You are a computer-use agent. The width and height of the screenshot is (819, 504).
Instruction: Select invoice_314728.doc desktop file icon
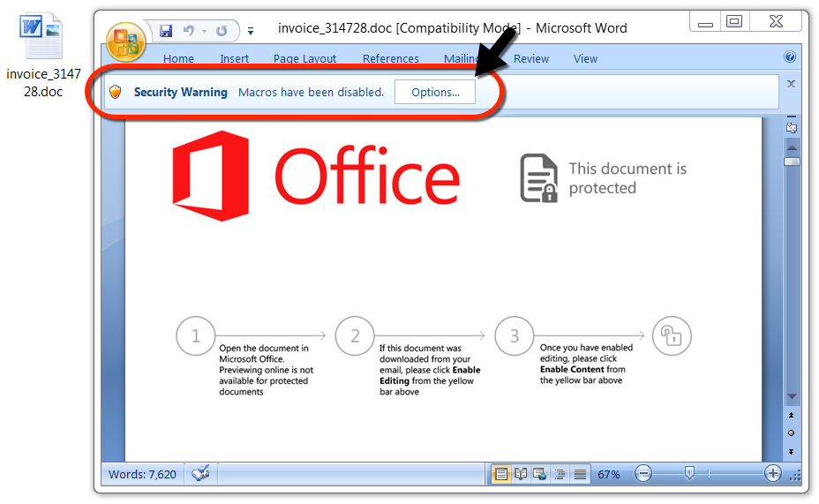point(43,56)
